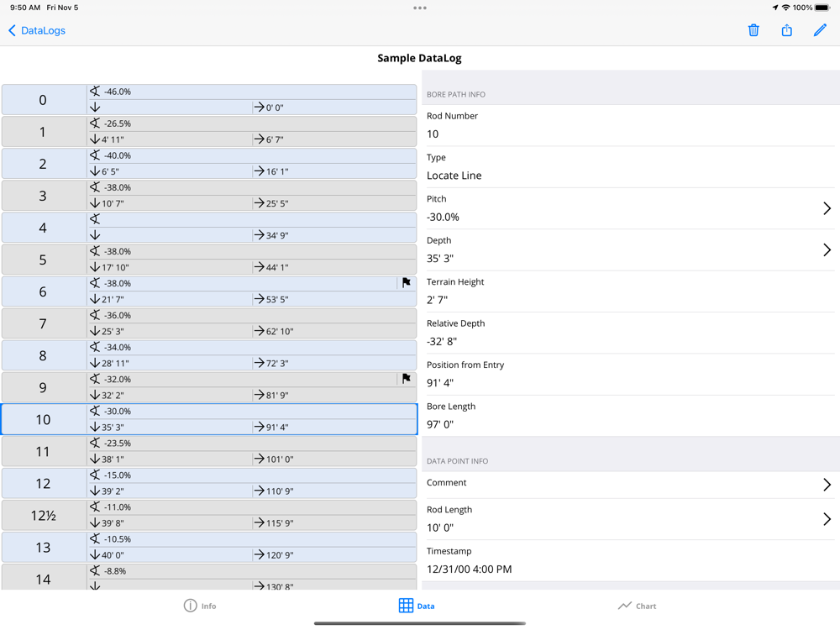Select rod number 5 row

(44, 260)
